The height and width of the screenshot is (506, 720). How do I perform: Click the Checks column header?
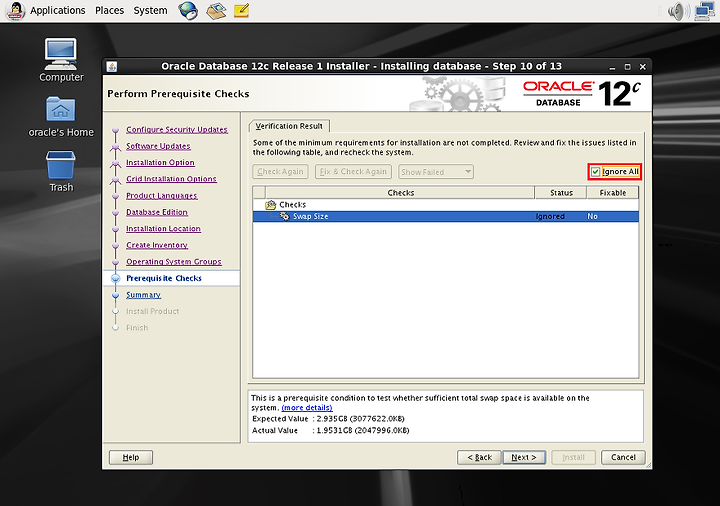click(400, 193)
